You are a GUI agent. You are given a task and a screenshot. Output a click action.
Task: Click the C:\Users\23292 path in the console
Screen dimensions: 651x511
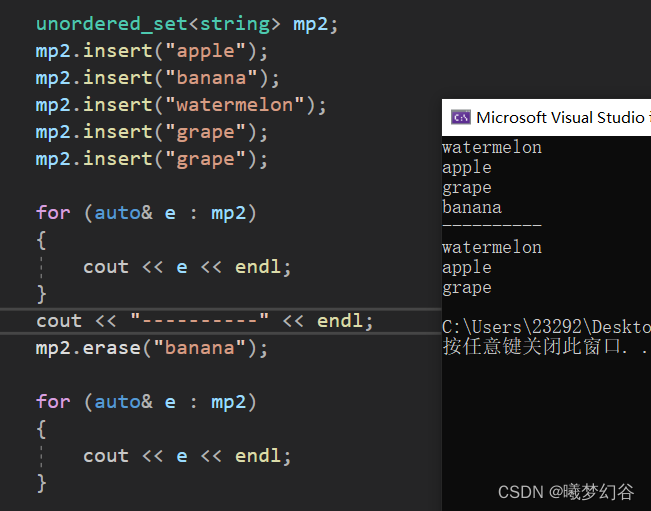pyautogui.click(x=546, y=327)
